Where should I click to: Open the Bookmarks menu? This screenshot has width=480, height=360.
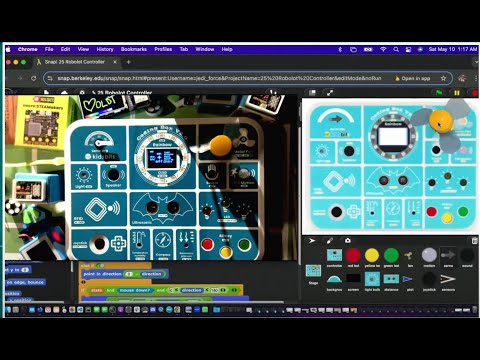tap(134, 49)
